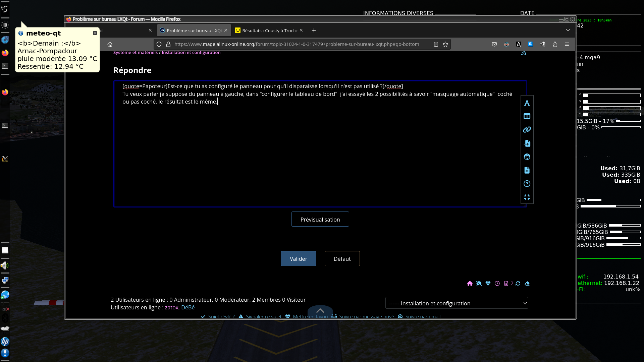
Task: Click the code file icon in the editor sidebar
Action: click(x=527, y=170)
